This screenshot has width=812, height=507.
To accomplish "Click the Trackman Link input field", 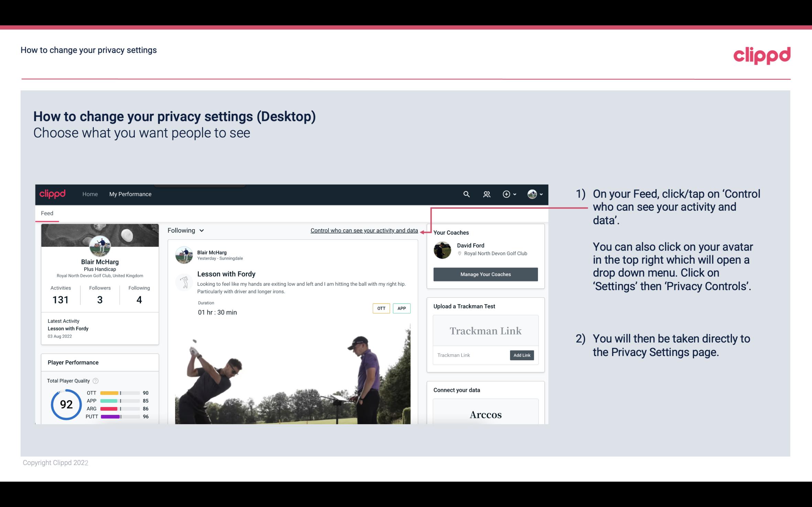I will [470, 355].
